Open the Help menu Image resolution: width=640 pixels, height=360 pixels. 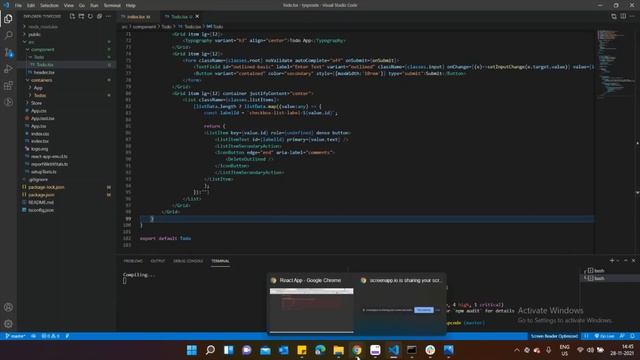pyautogui.click(x=131, y=5)
